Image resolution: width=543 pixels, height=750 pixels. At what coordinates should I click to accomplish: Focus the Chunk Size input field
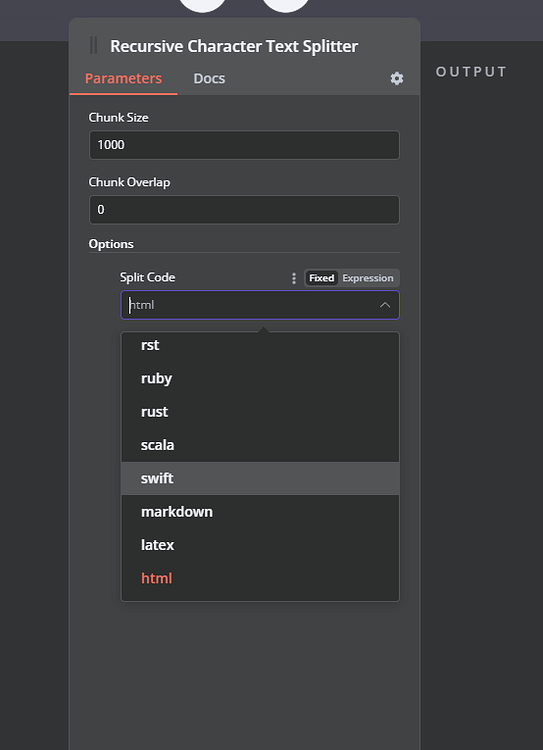244,145
